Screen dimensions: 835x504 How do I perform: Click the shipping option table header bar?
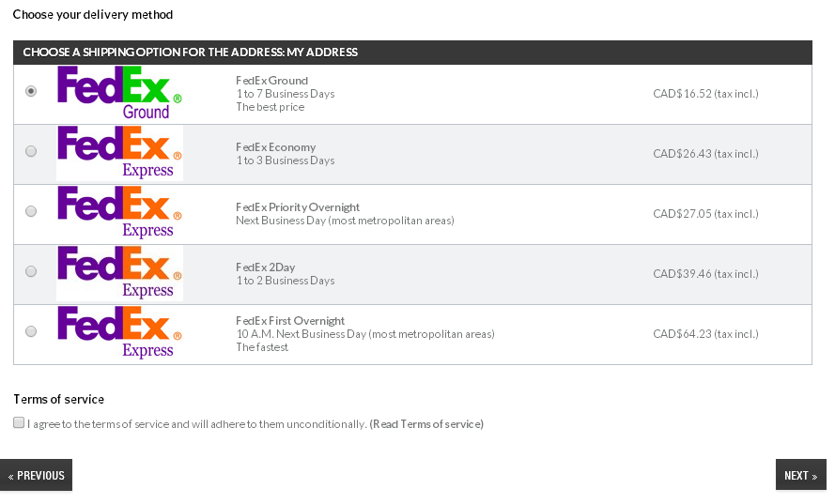click(x=412, y=53)
